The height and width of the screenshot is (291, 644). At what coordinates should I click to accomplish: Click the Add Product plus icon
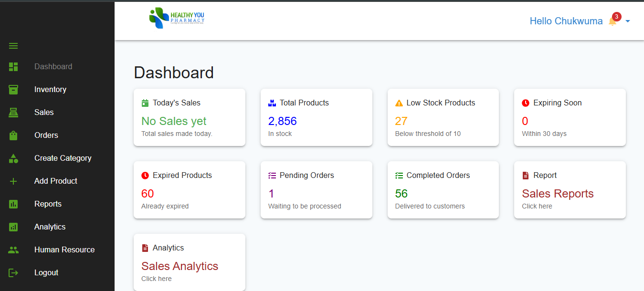click(13, 181)
